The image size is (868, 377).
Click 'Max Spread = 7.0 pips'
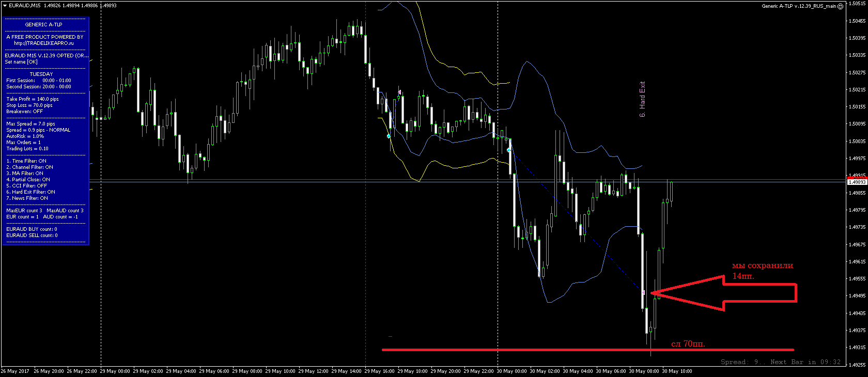point(30,124)
